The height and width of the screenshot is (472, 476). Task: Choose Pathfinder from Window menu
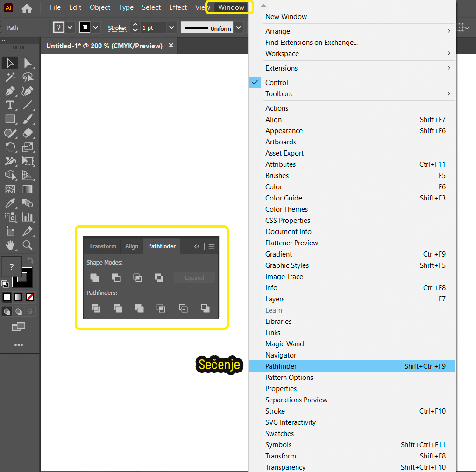pyautogui.click(x=352, y=366)
